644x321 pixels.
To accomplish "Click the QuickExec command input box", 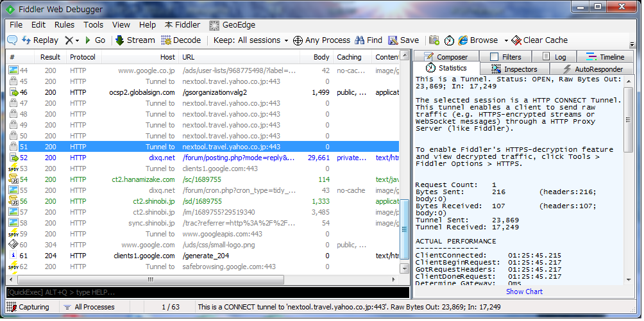I will pyautogui.click(x=205, y=292).
